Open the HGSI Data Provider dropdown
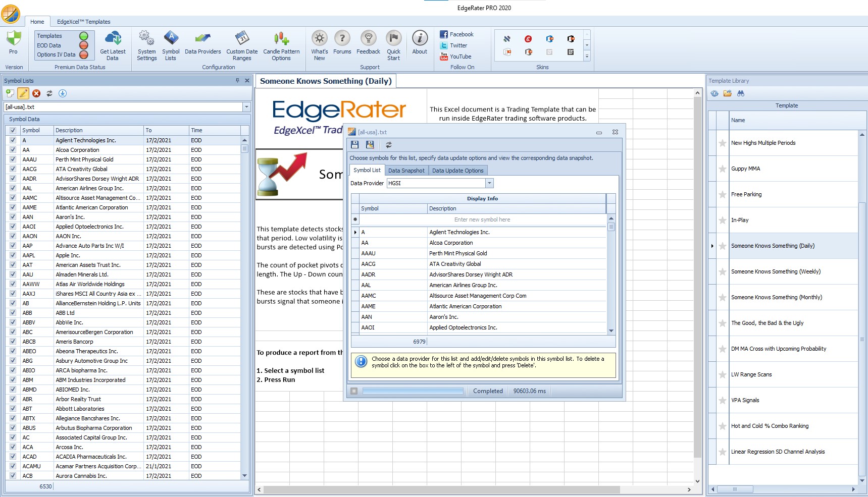 (x=489, y=183)
